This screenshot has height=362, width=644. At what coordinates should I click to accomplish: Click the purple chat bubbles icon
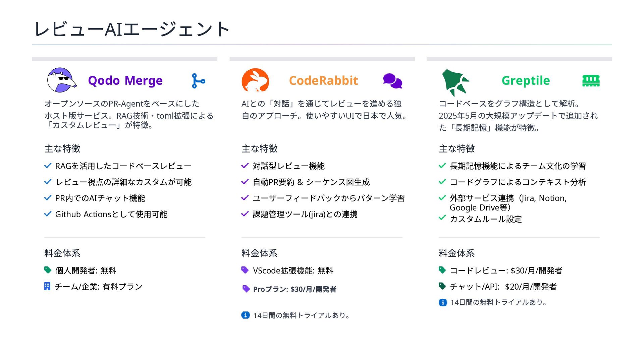point(392,81)
